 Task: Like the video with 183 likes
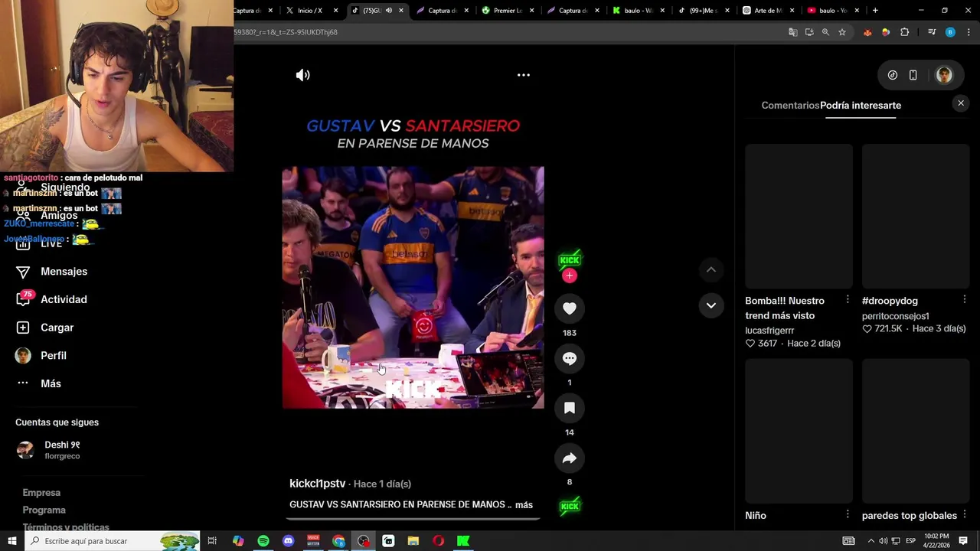pyautogui.click(x=570, y=308)
